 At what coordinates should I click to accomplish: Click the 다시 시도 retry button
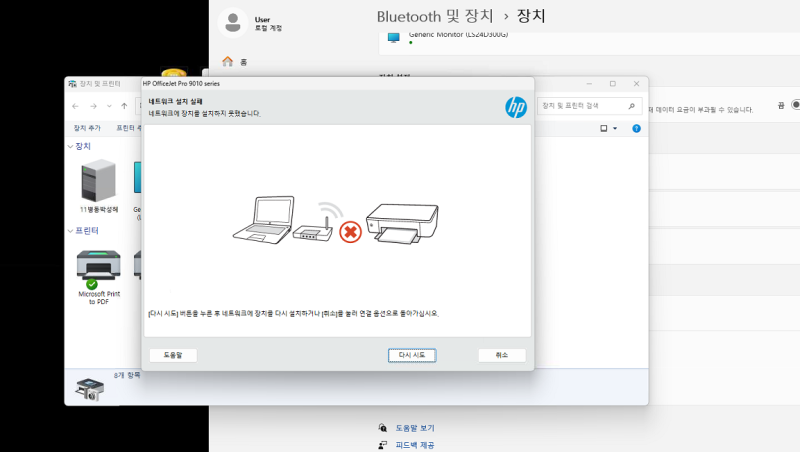point(412,355)
